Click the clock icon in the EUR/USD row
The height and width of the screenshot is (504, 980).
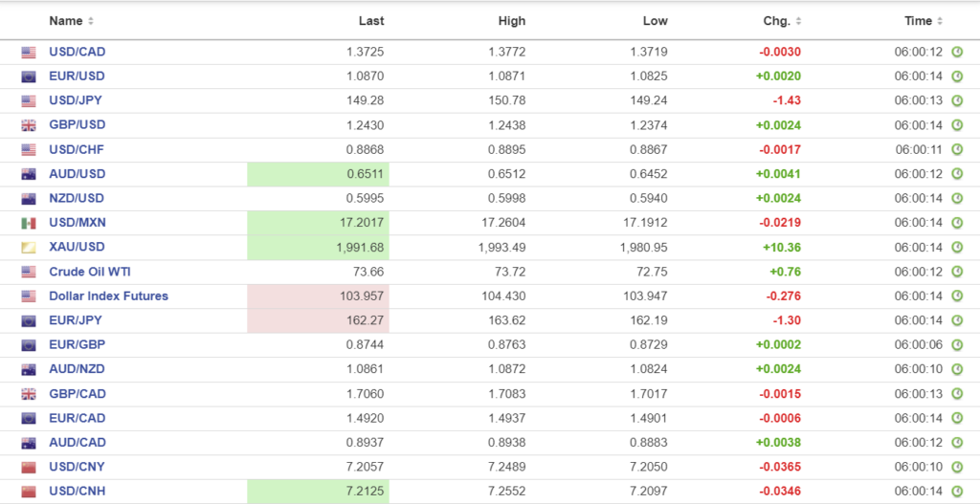click(956, 77)
